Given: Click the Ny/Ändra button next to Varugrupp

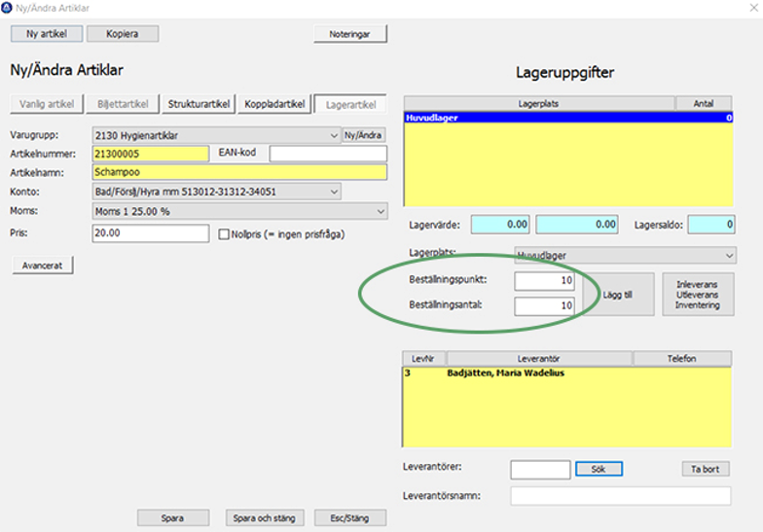Looking at the screenshot, I should (364, 135).
